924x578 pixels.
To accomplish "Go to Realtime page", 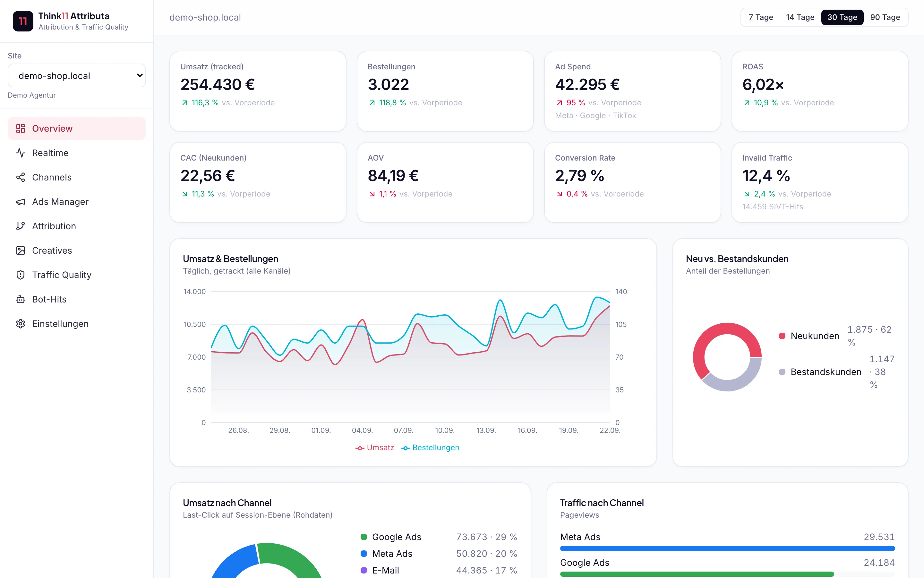I will (77, 153).
